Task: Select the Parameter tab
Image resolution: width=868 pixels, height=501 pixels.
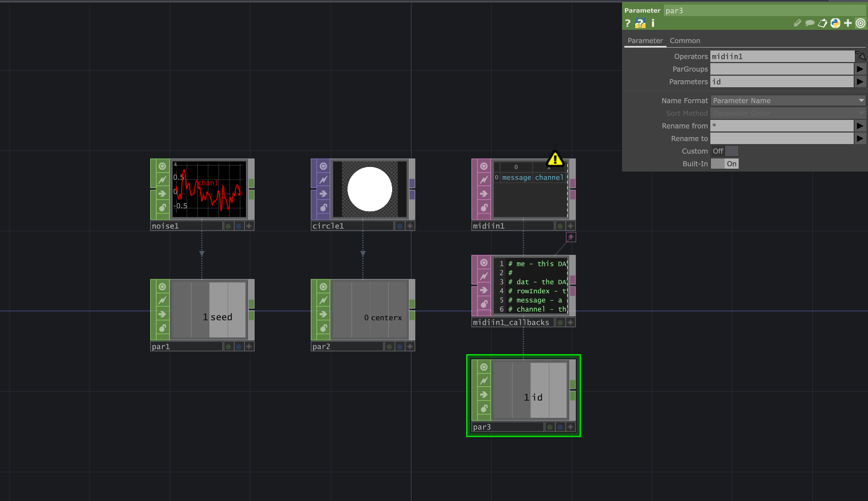Action: point(645,40)
